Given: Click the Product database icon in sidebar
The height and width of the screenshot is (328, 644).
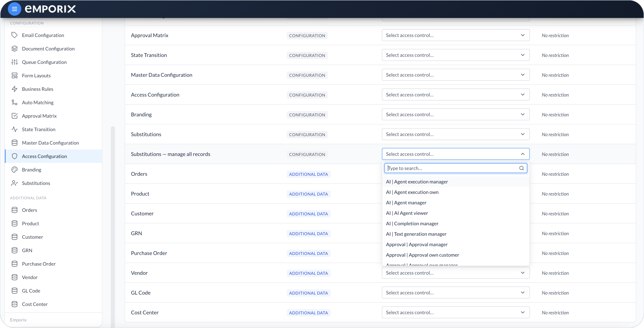Looking at the screenshot, I should 15,223.
